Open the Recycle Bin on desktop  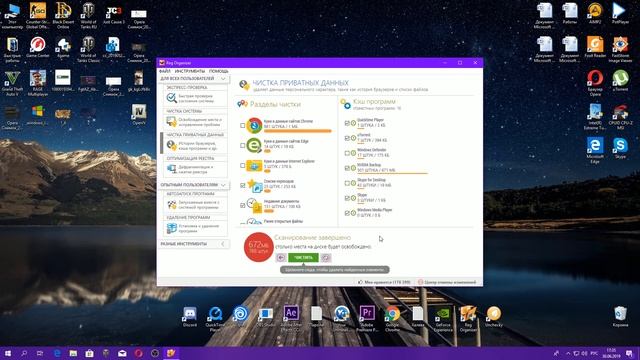(620, 317)
